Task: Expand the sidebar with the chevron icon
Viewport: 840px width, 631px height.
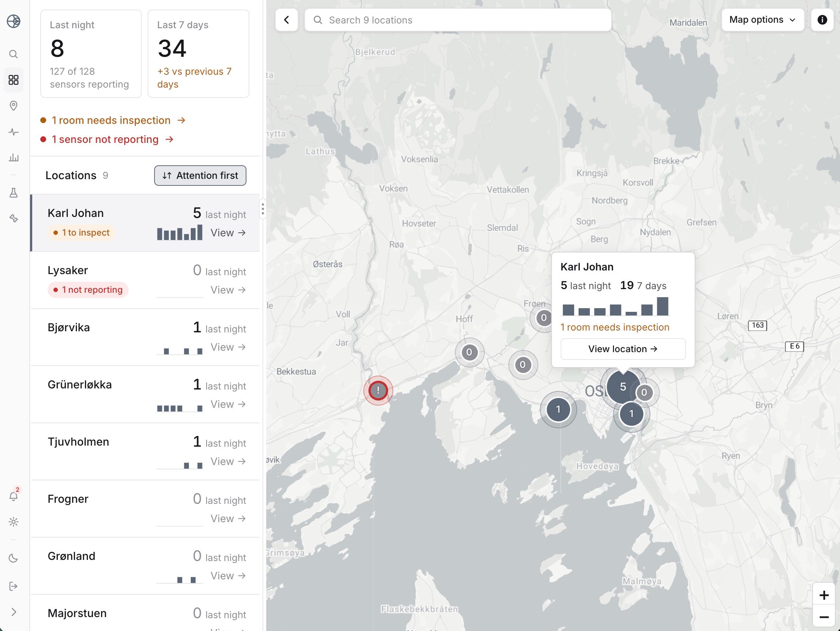Action: tap(14, 612)
